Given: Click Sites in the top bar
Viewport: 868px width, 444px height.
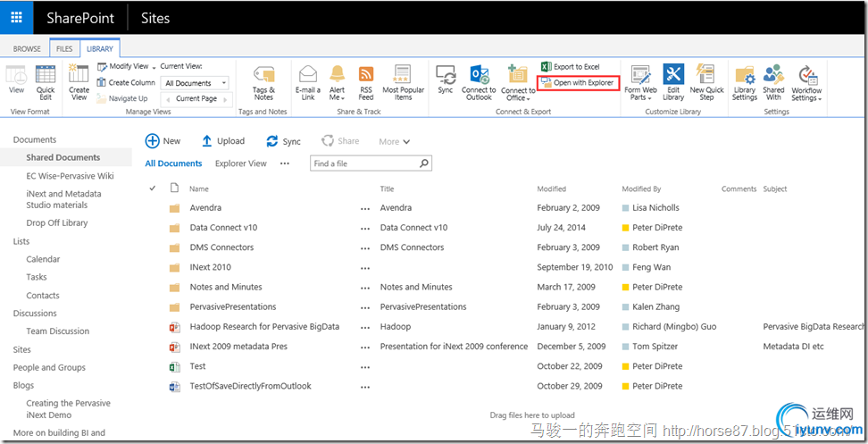Looking at the screenshot, I should (x=155, y=18).
